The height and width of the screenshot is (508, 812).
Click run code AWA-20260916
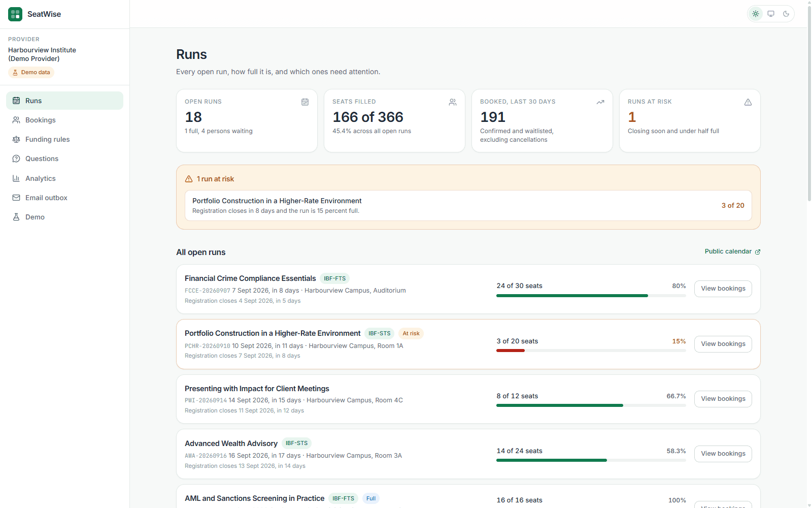coord(206,456)
